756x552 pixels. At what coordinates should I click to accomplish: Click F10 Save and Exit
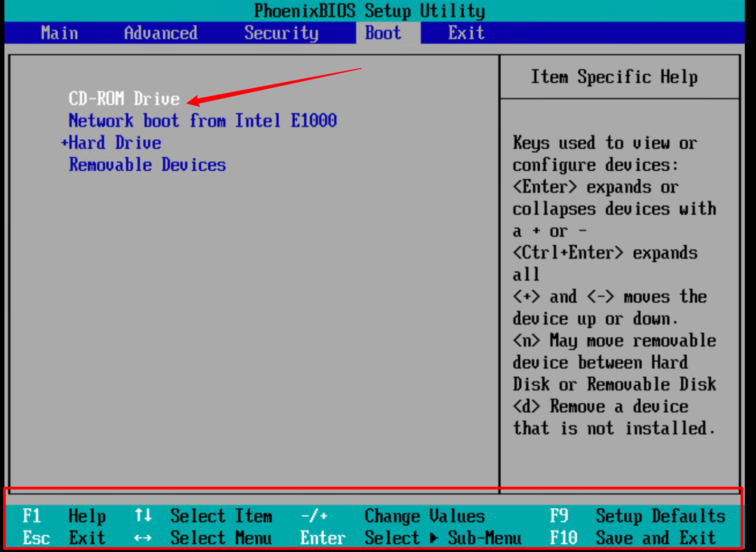tap(563, 538)
